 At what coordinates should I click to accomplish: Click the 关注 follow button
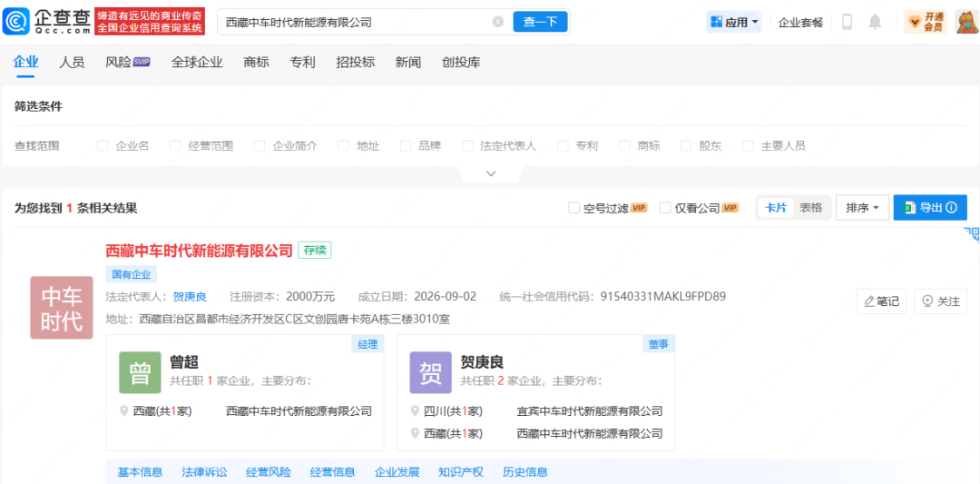point(941,301)
